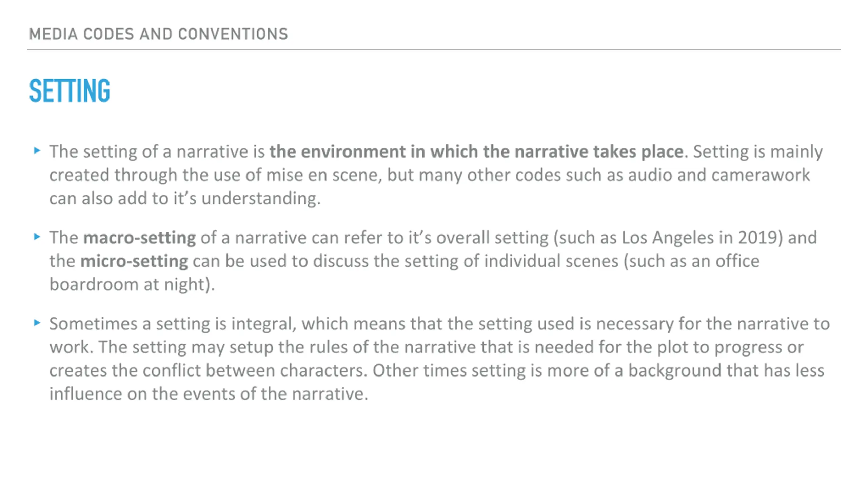Image resolution: width=868 pixels, height=488 pixels.
Task: Select the bold word macro-setting
Action: click(139, 238)
